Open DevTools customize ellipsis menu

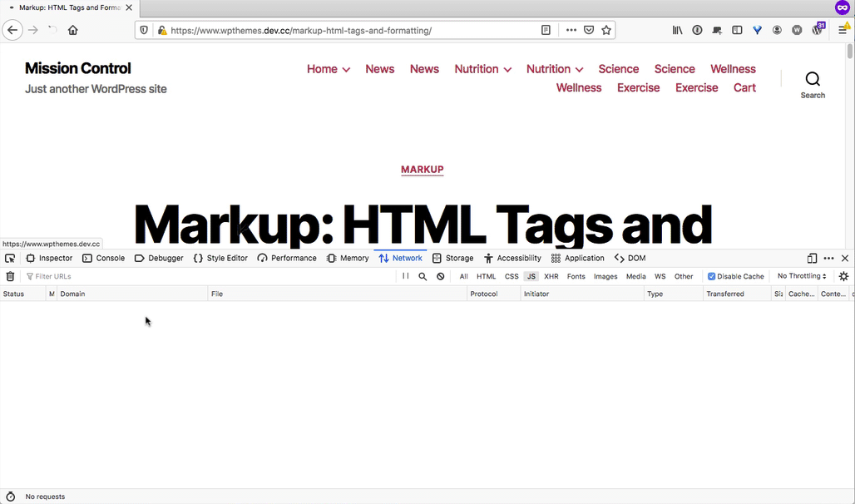click(828, 259)
